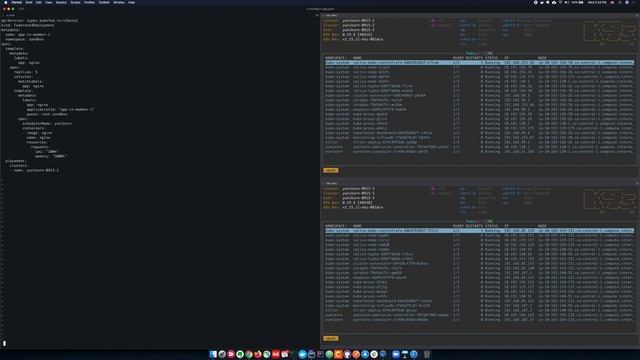Open the Window menu
The image size is (640, 360).
pyautogui.click(x=119, y=2)
